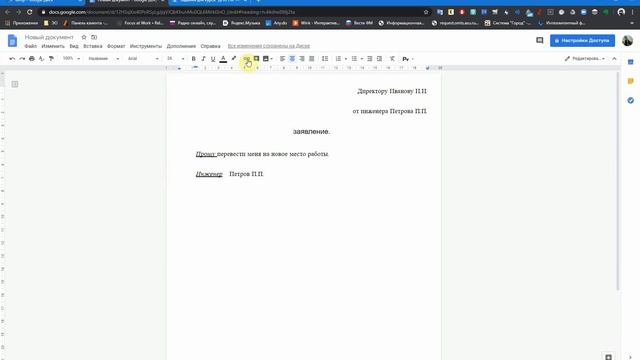The image size is (640, 360).
Task: Open Calendar side panel
Action: [x=631, y=62]
